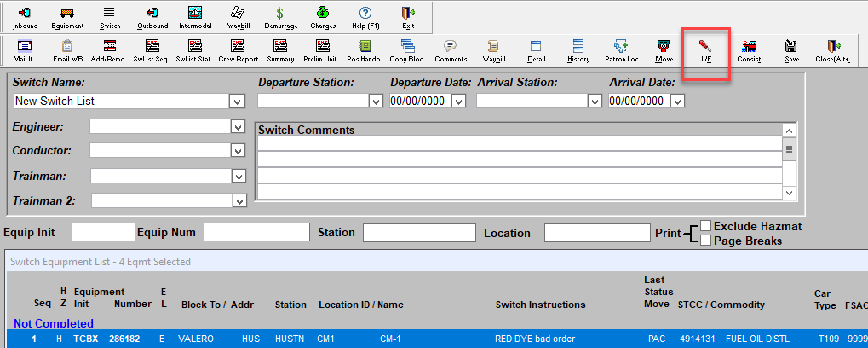Click the first Switch Comments line

[520, 143]
